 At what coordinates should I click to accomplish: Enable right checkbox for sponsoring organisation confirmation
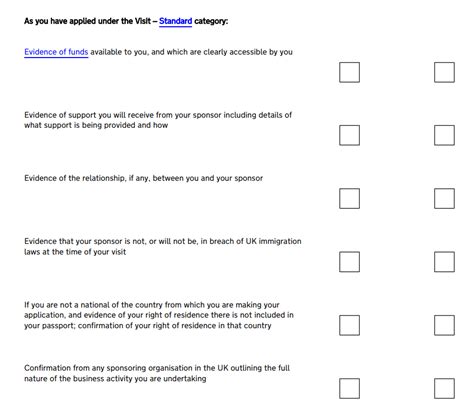click(444, 388)
